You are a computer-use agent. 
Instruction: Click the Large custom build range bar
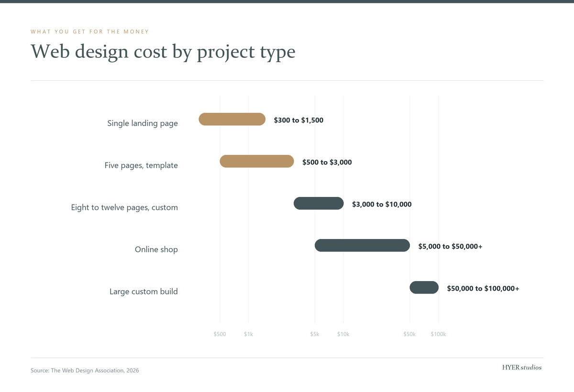(424, 287)
